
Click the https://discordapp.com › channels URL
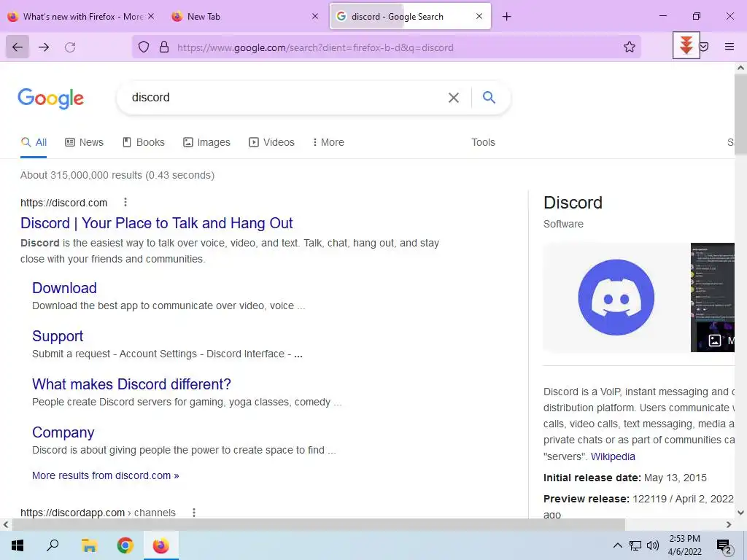coord(98,513)
